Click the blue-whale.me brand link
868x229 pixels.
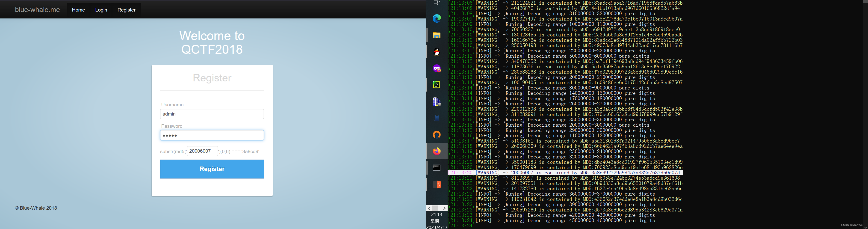37,10
